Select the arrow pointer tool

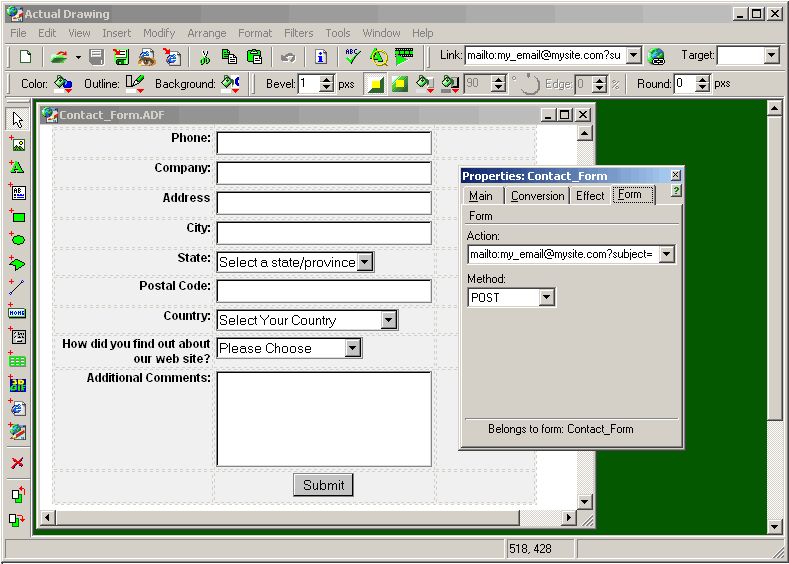[17, 120]
